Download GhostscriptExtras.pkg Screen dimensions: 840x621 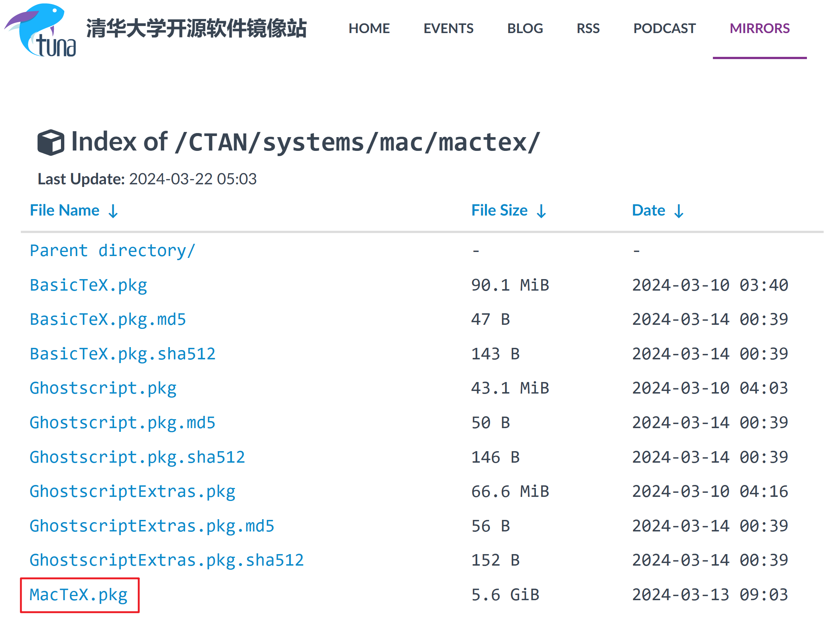(132, 492)
